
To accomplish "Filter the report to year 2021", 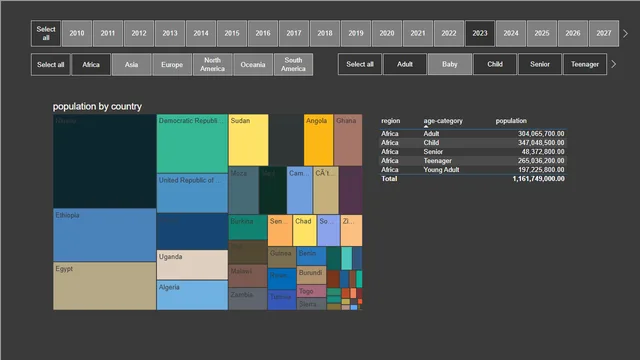I will [x=418, y=33].
